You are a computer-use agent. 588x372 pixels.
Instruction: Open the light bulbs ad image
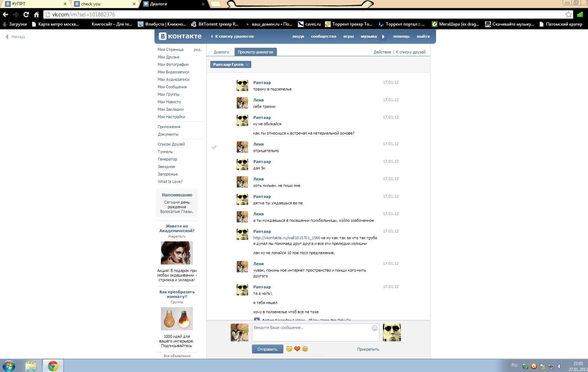(177, 319)
